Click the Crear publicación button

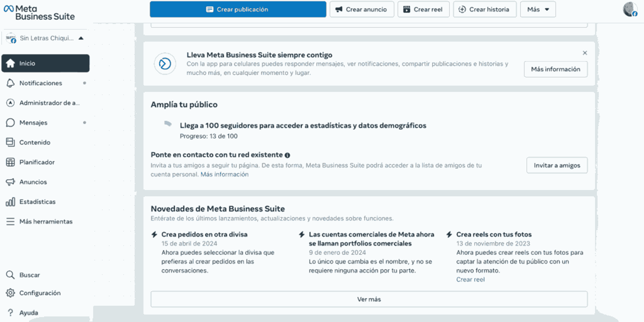point(238,9)
